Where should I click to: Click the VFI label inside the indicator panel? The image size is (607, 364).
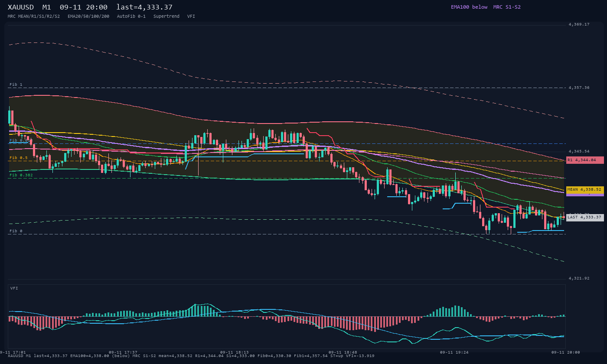[x=14, y=288]
